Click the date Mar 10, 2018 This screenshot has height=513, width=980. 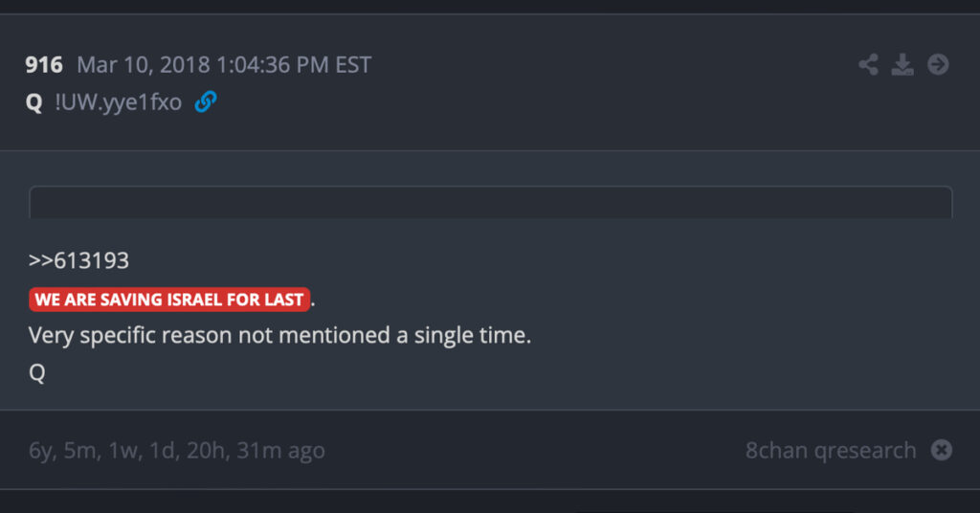click(144, 65)
